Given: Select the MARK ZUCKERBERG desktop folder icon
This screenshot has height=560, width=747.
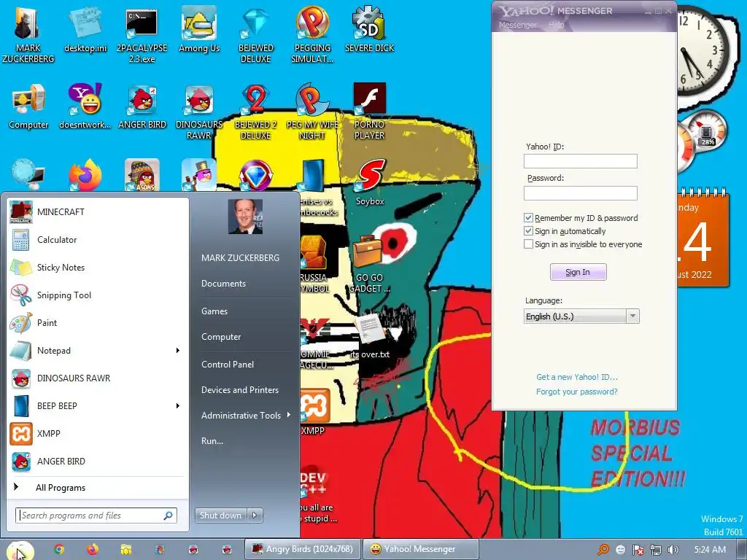Looking at the screenshot, I should [x=28, y=34].
